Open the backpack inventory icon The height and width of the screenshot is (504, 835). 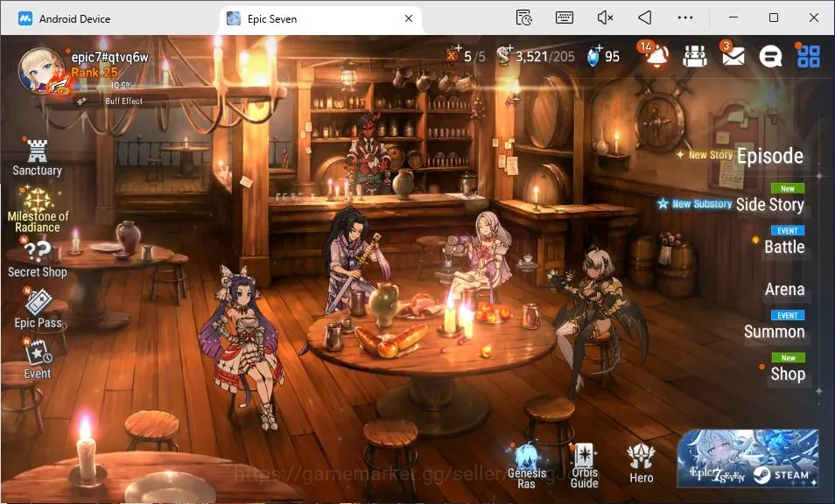[x=694, y=56]
